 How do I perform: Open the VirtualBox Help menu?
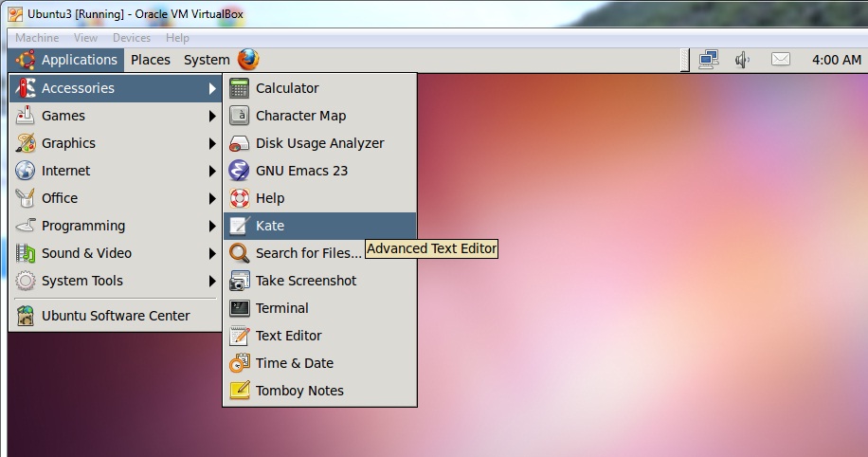click(177, 38)
